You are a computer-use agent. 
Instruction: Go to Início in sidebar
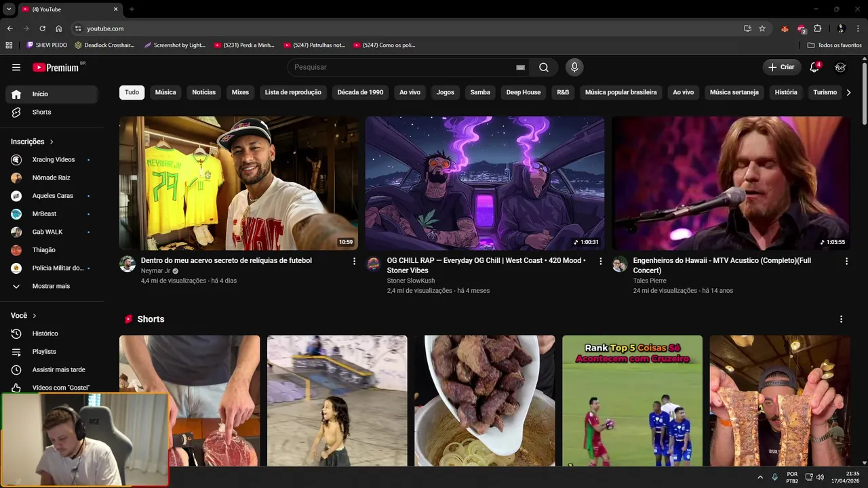point(52,94)
